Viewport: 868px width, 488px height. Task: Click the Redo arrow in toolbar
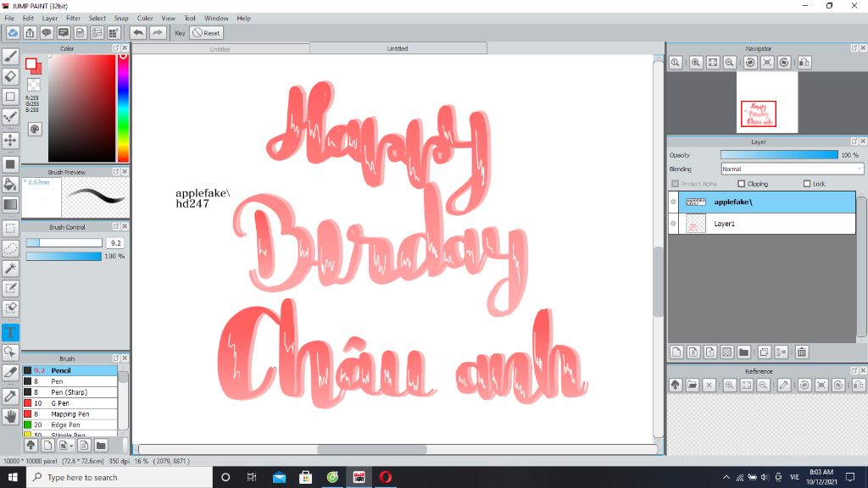(x=158, y=33)
